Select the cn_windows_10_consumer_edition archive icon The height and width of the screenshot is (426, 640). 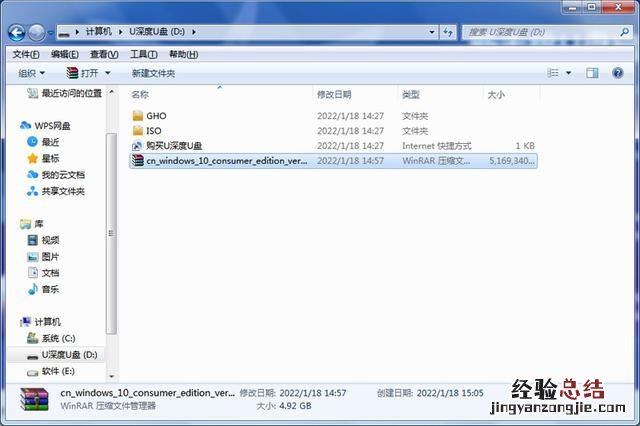click(x=138, y=160)
